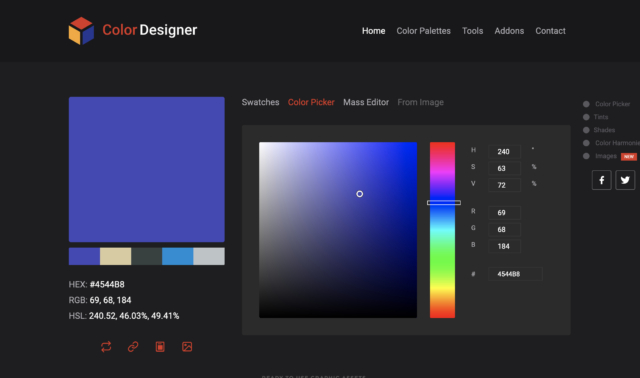This screenshot has width=640, height=378.
Task: Share on Twitter icon button
Action: point(625,180)
